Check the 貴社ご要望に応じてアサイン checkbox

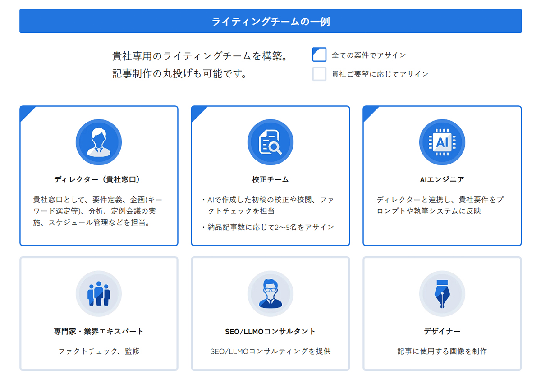[x=319, y=73]
